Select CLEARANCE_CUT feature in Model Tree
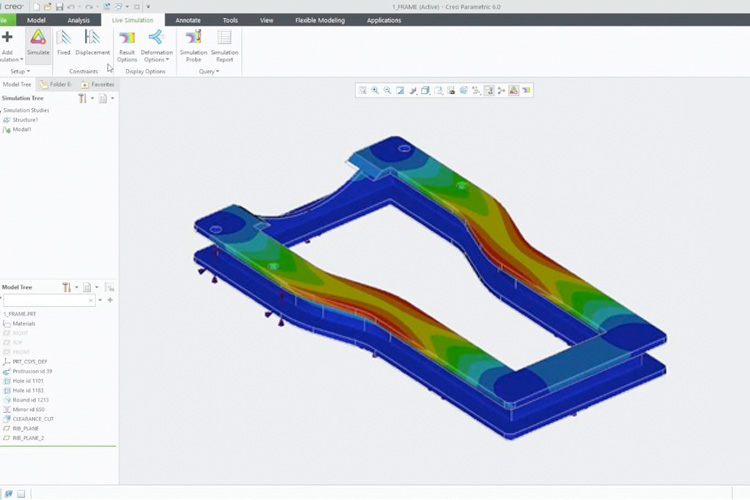Image resolution: width=750 pixels, height=500 pixels. pyautogui.click(x=35, y=419)
